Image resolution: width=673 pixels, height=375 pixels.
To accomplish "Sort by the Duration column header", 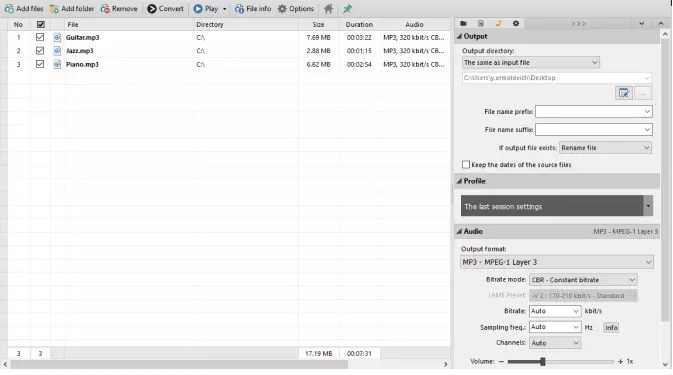I will click(359, 24).
